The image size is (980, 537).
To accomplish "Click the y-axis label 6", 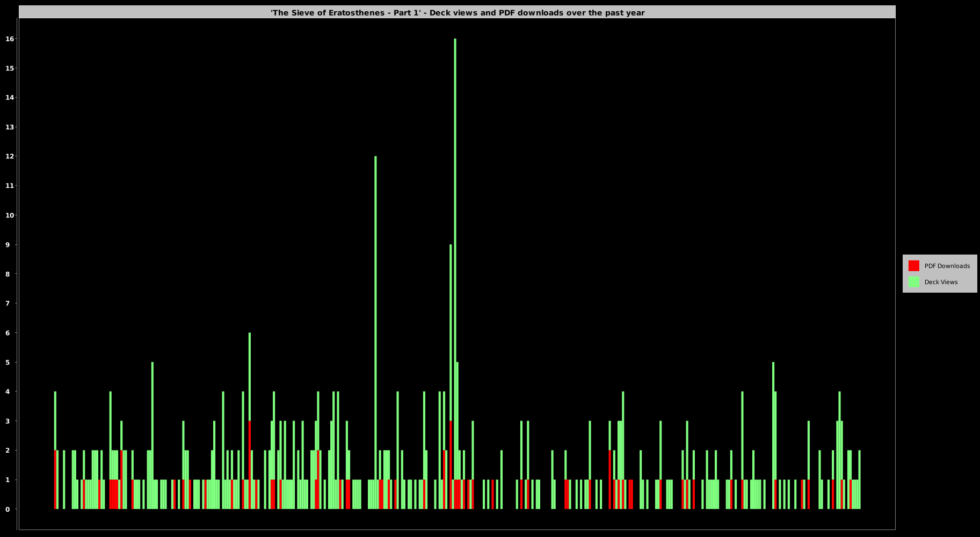I will (x=8, y=333).
